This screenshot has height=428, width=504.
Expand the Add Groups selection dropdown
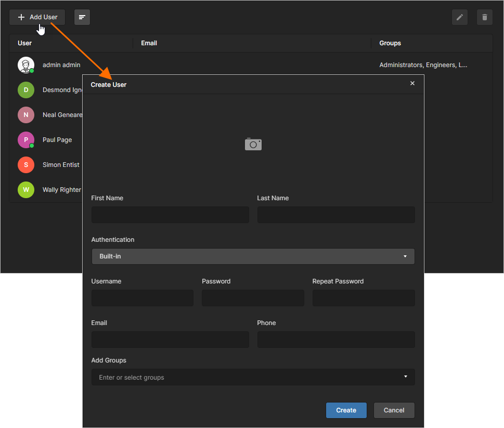point(253,377)
